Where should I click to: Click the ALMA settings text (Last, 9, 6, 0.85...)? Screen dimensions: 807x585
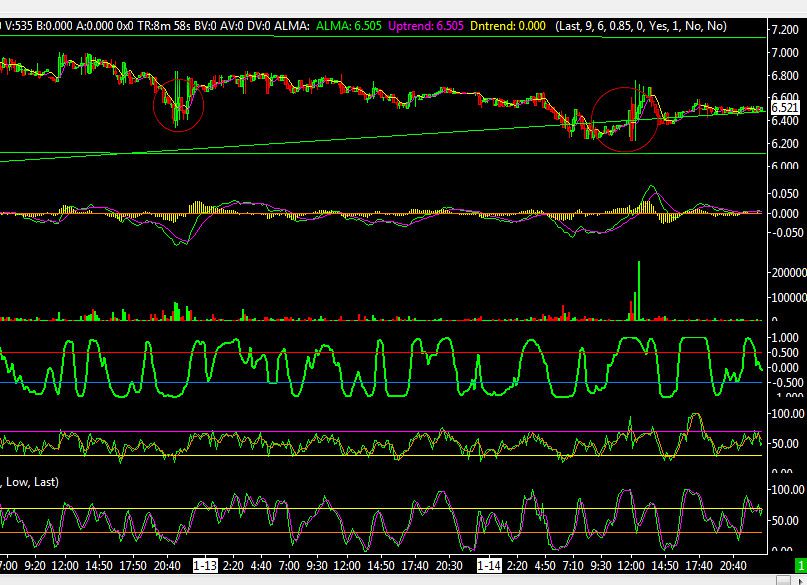[x=641, y=26]
